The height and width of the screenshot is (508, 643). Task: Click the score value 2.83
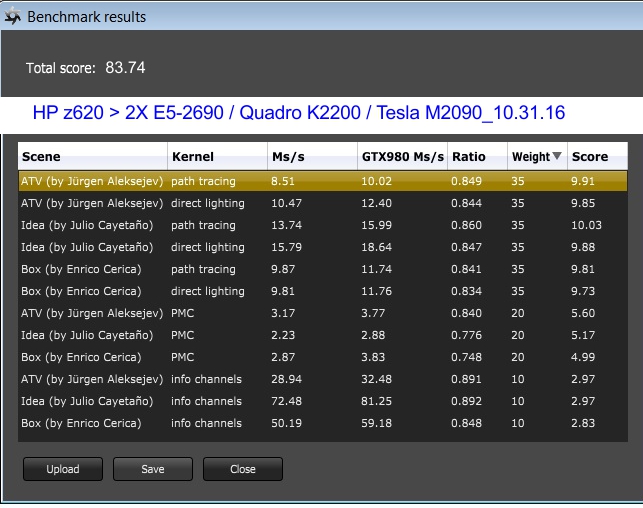583,423
